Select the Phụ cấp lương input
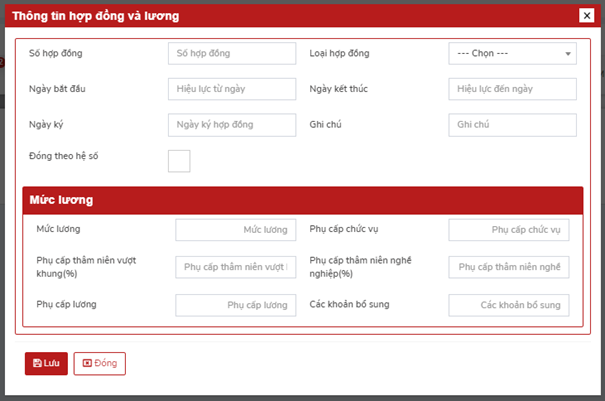605x401 pixels. (235, 305)
